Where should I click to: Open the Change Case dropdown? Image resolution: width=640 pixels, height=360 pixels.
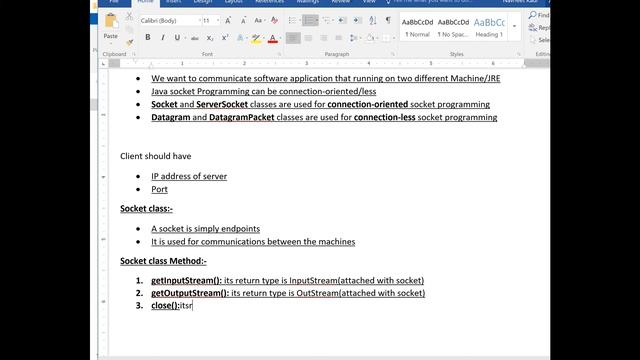pos(260,20)
